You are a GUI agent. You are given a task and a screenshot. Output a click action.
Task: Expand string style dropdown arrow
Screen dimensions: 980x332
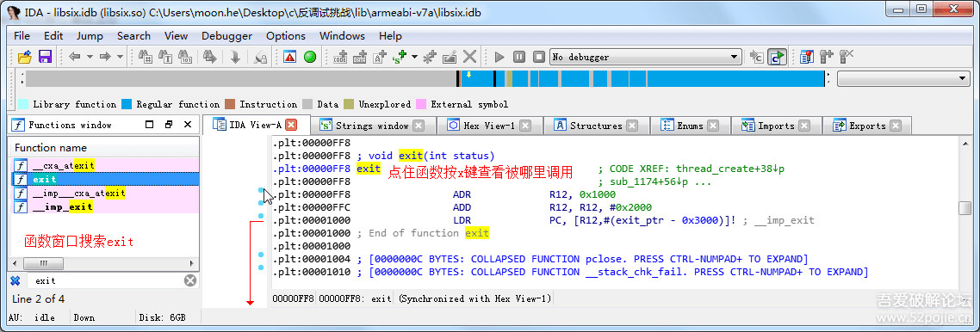point(414,57)
